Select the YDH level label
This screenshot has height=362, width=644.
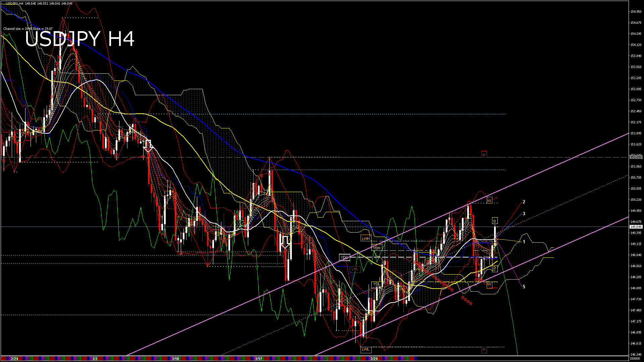pos(377,248)
